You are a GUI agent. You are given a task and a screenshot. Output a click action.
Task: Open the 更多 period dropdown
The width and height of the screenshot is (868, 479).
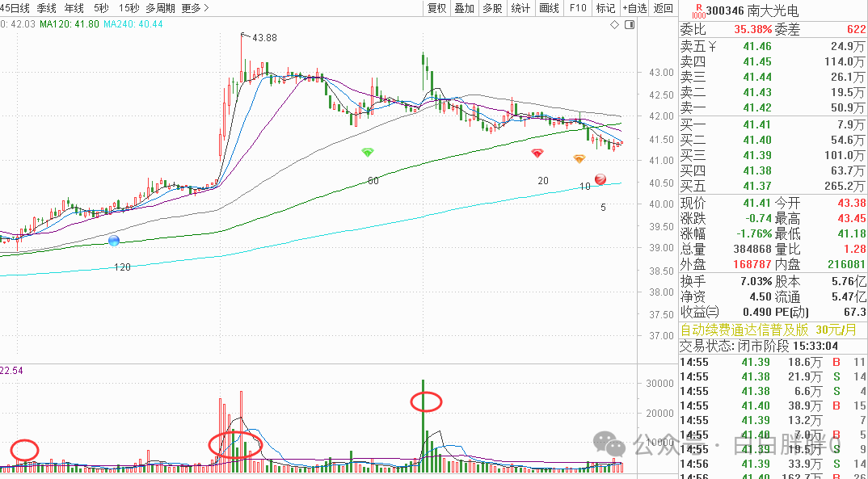[x=195, y=8]
